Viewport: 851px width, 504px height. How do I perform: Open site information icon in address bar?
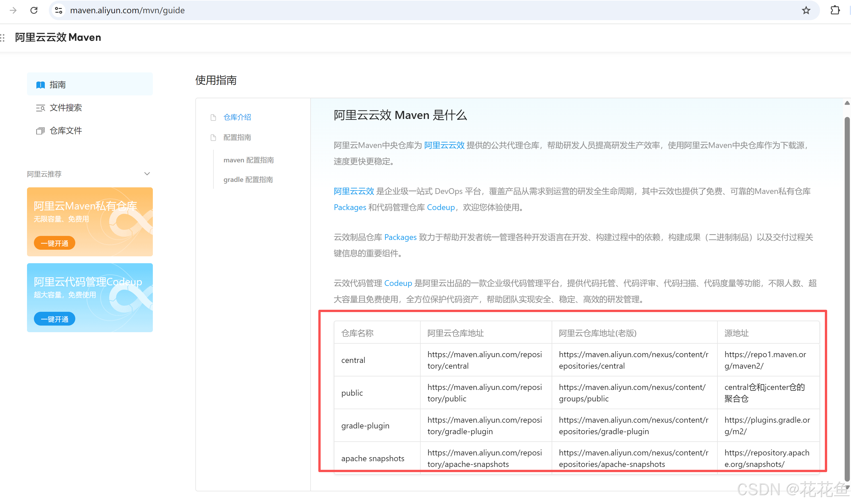(58, 10)
